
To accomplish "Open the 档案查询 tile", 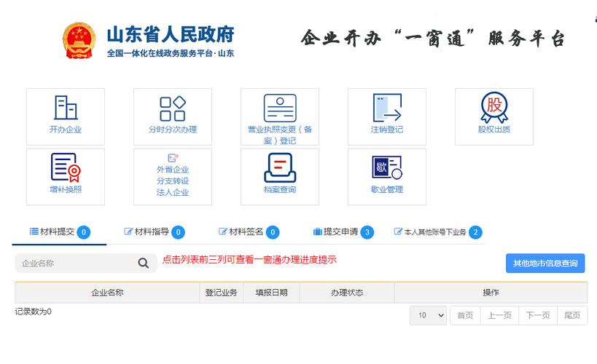I will click(280, 176).
